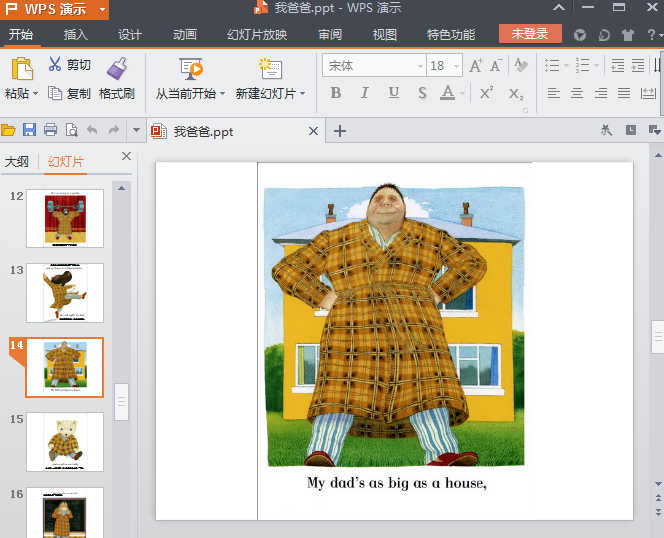Switch to the Outline (大纲) panel tab
The image size is (664, 538).
pos(17,162)
